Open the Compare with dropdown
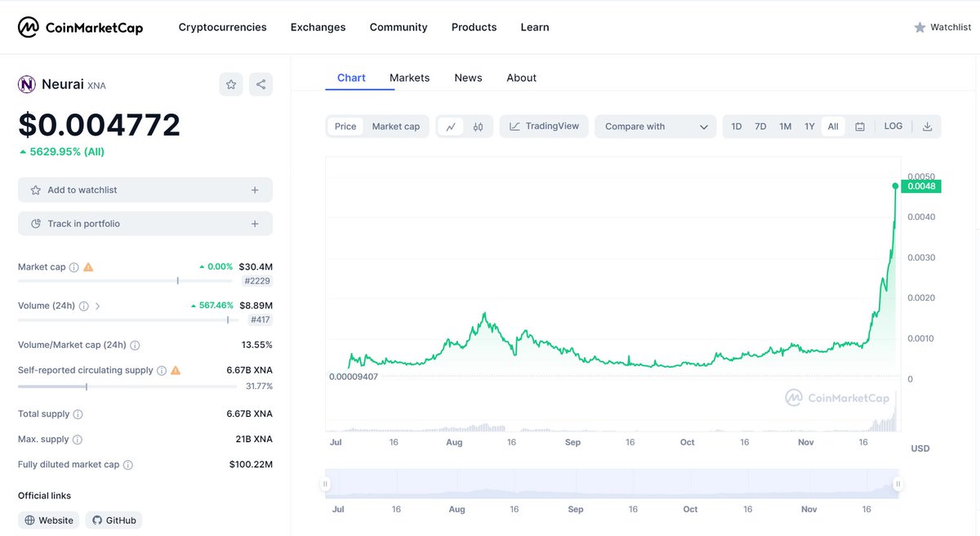The width and height of the screenshot is (980, 536). pos(656,127)
